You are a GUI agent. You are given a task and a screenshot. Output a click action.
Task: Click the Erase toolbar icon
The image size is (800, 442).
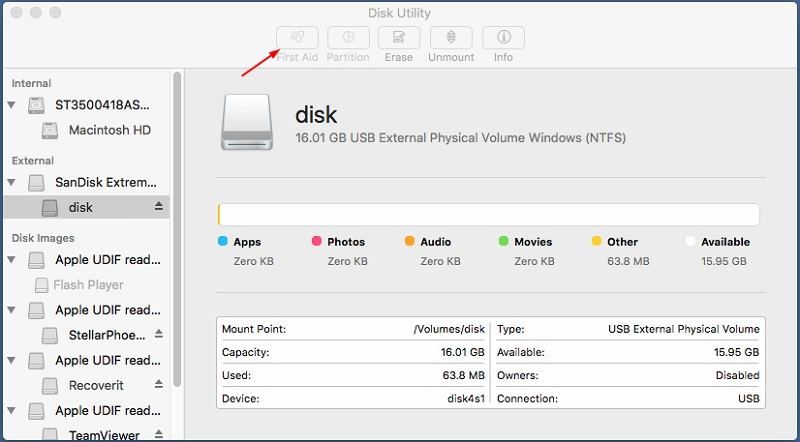pos(399,38)
